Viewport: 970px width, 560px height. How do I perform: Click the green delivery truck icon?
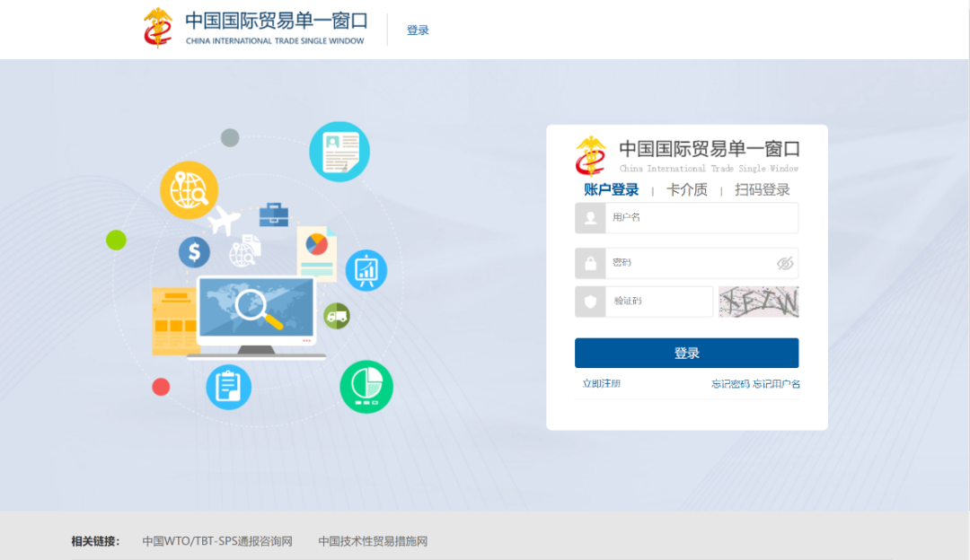[x=337, y=316]
